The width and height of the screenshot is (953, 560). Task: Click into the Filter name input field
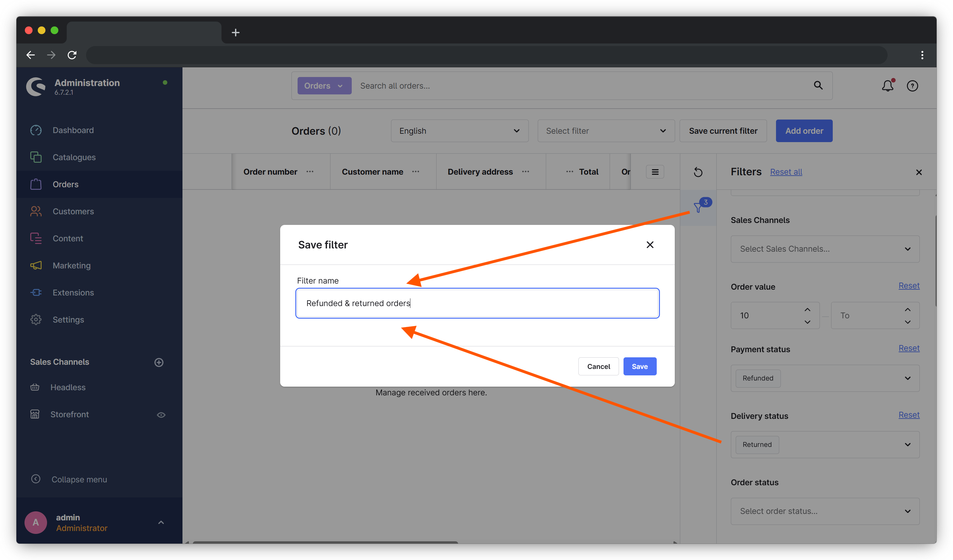point(477,303)
